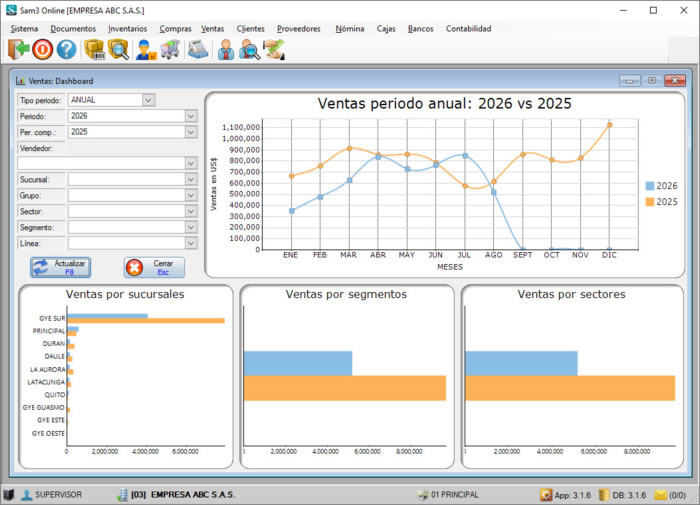Click the red power shutdown icon

pos(42,49)
